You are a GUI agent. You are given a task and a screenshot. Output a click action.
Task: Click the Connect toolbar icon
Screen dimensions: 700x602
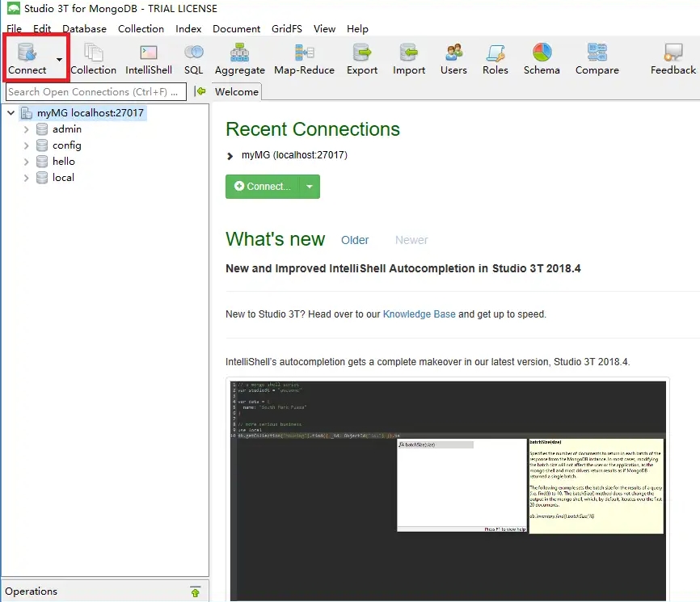coord(27,58)
